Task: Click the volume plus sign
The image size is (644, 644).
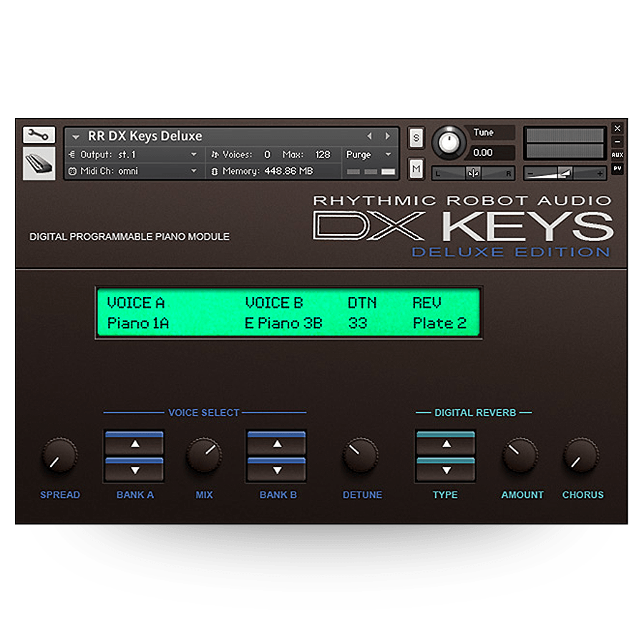Action: (600, 174)
